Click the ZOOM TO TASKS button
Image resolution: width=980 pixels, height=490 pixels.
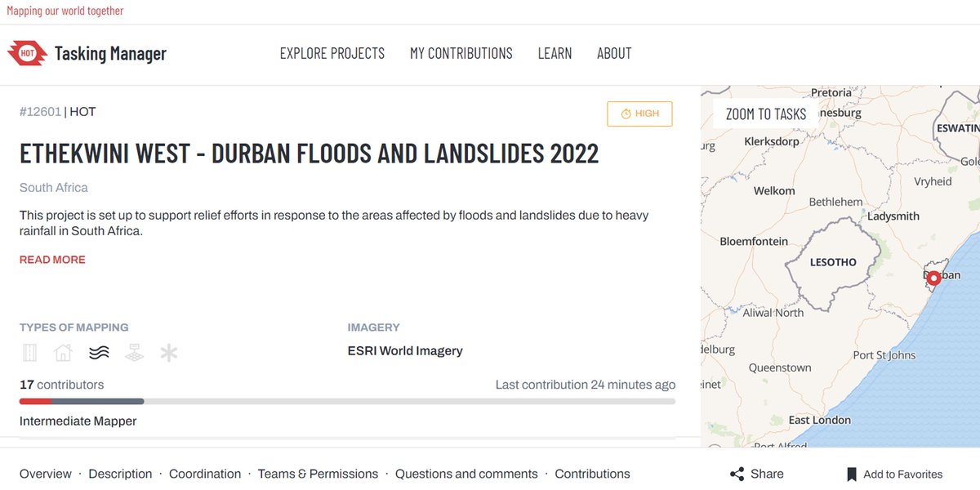[x=764, y=114]
